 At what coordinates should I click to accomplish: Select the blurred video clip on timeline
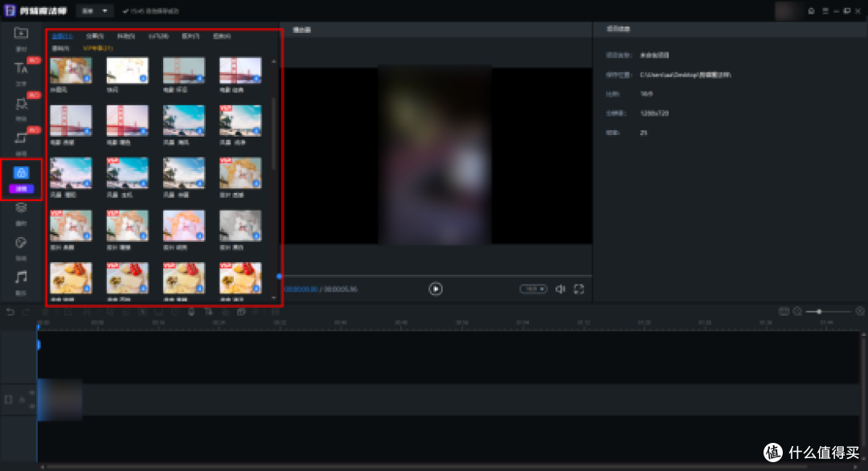click(x=59, y=399)
